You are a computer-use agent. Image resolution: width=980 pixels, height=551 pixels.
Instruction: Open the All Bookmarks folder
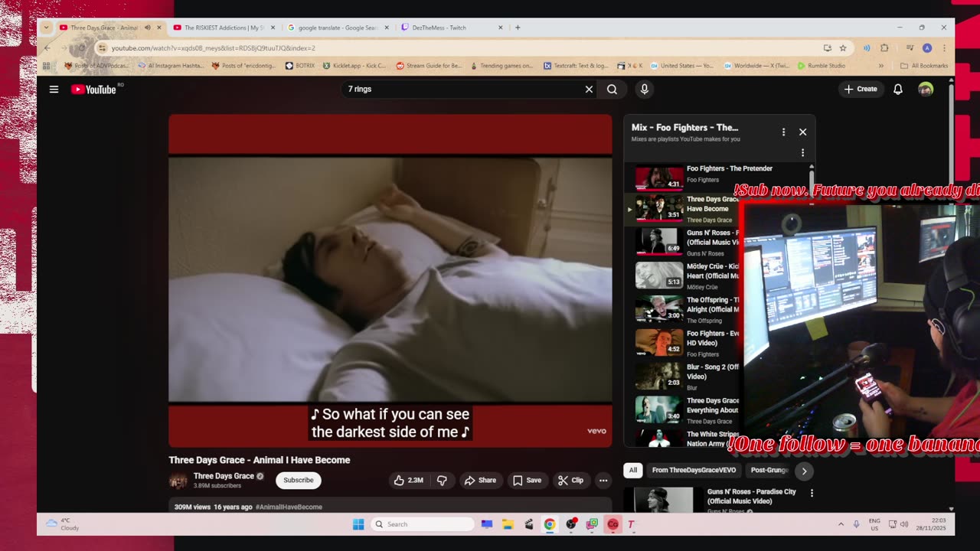pos(924,66)
